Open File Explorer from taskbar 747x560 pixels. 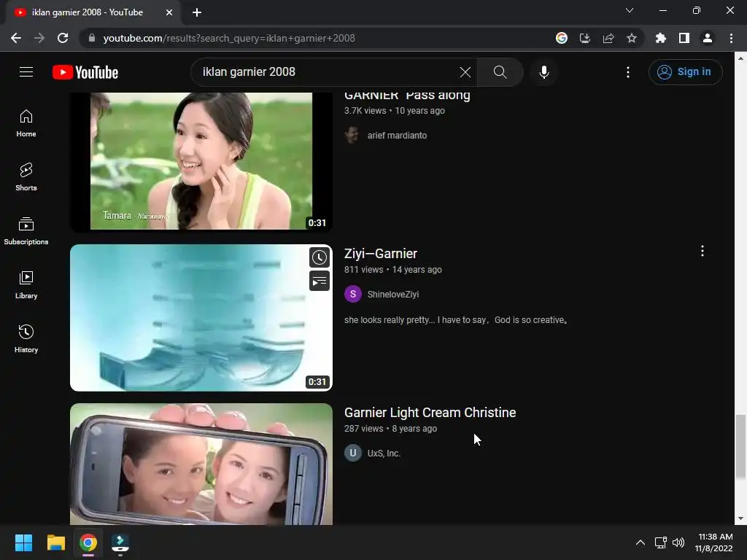pos(55,542)
